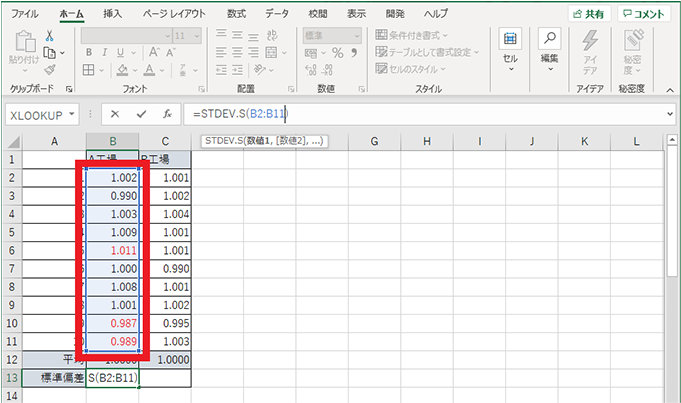Click the Share (共有) button
The width and height of the screenshot is (681, 403).
(x=589, y=14)
